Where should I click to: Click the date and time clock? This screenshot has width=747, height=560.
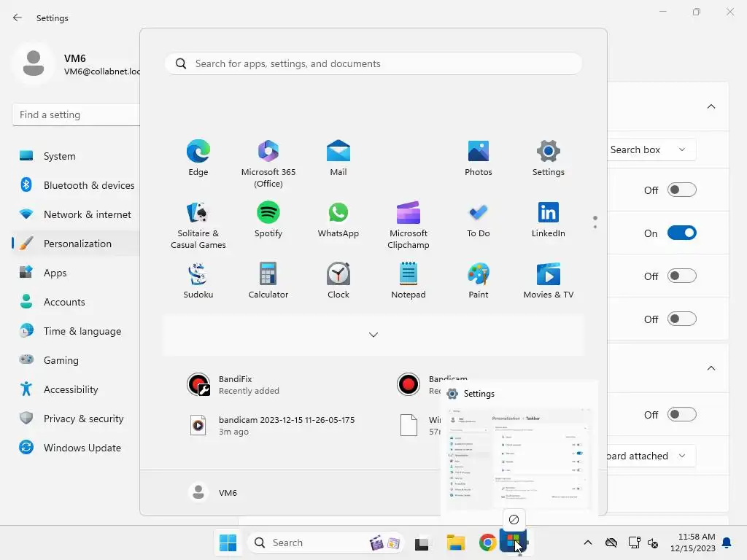pyautogui.click(x=692, y=542)
